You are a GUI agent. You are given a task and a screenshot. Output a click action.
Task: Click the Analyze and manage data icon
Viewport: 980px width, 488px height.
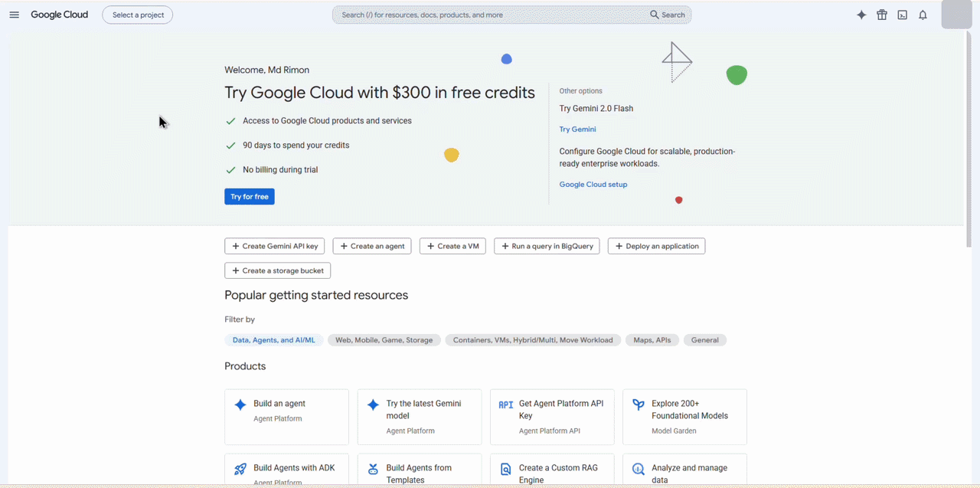click(x=639, y=469)
